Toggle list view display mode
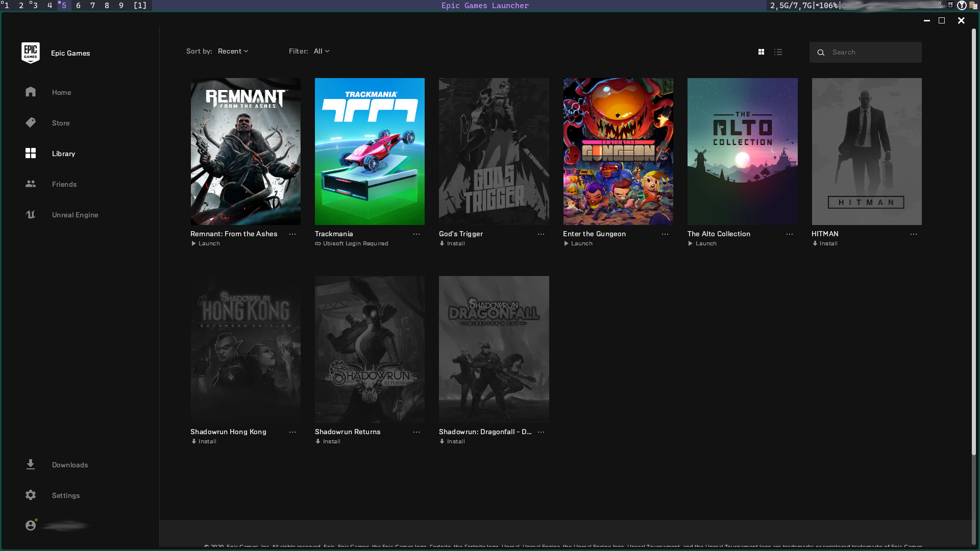Image resolution: width=980 pixels, height=551 pixels. (x=778, y=51)
